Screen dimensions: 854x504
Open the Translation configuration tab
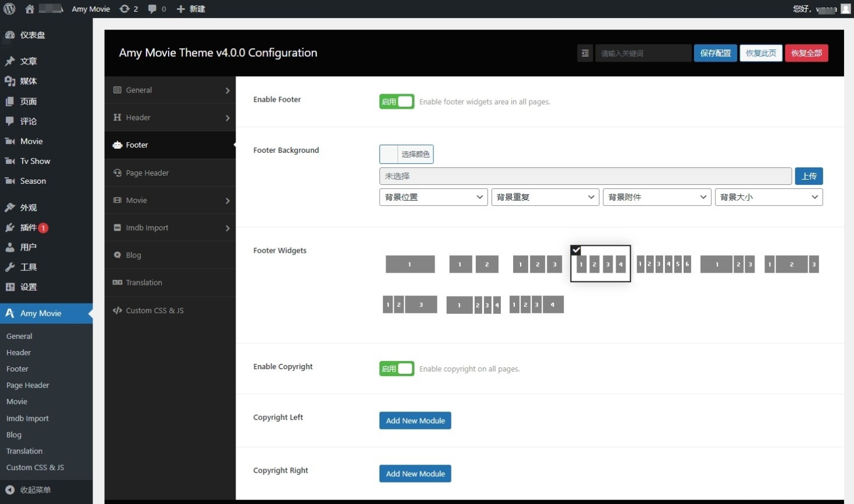tap(170, 283)
